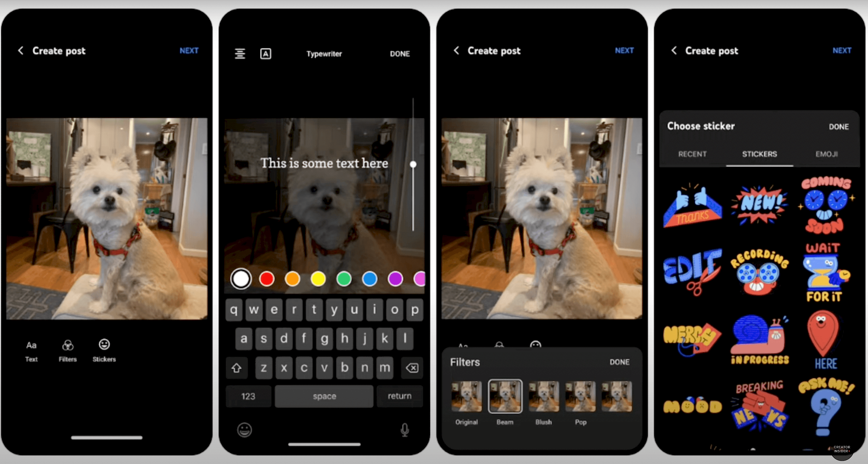Click NEXT to proceed with post
Screen dimensions: 868x464
(190, 51)
